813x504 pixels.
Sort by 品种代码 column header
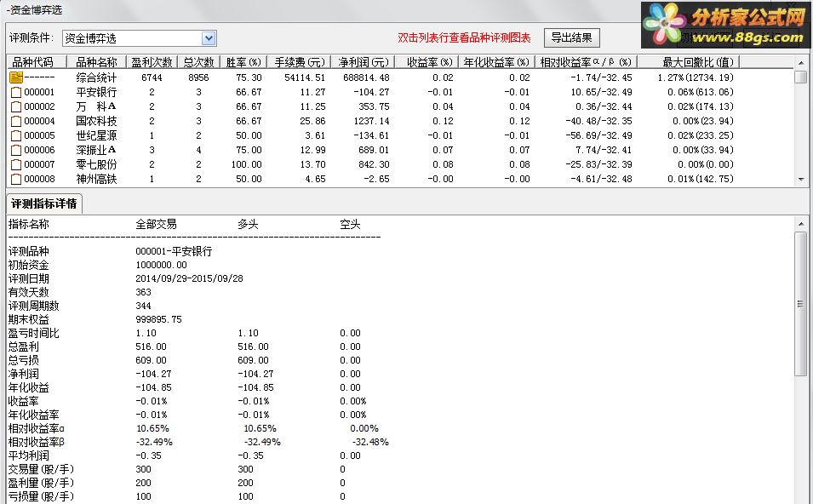[x=37, y=62]
